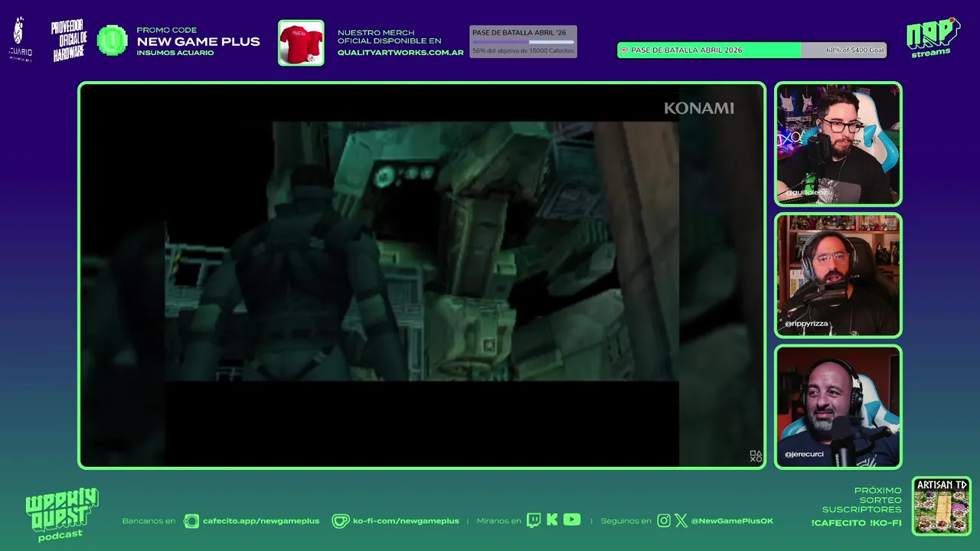980x551 pixels.
Task: Click 'INSUMOS ACUARIO' text
Action: [175, 53]
